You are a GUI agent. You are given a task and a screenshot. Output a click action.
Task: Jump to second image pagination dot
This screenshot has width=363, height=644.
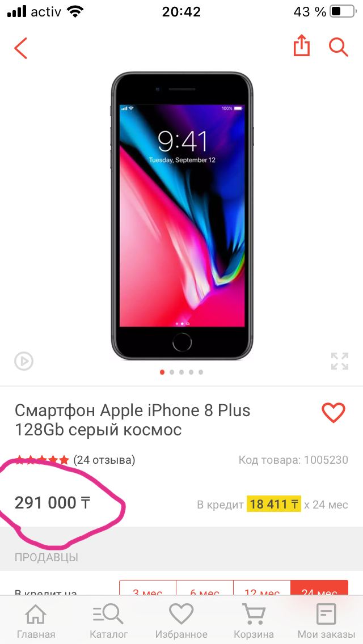pos(172,372)
